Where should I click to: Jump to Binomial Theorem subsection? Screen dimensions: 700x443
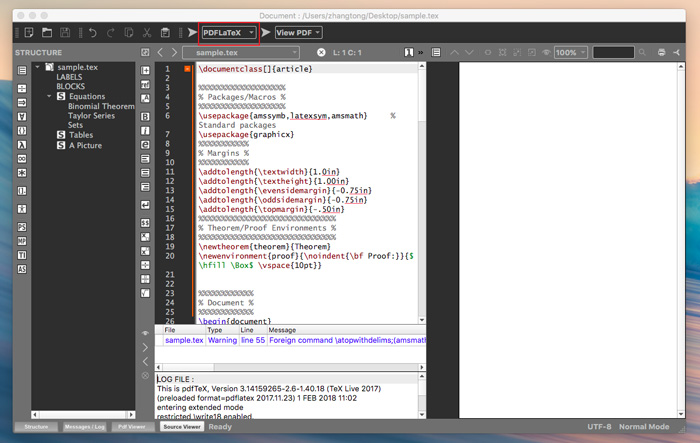[101, 106]
